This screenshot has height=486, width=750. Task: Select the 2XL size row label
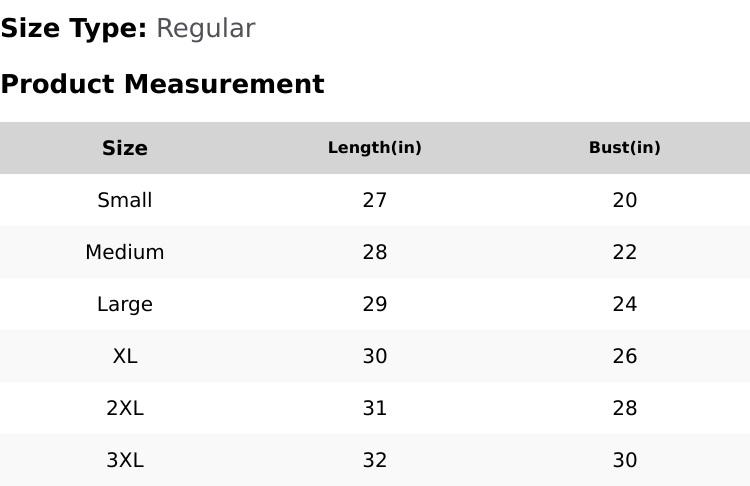click(125, 408)
